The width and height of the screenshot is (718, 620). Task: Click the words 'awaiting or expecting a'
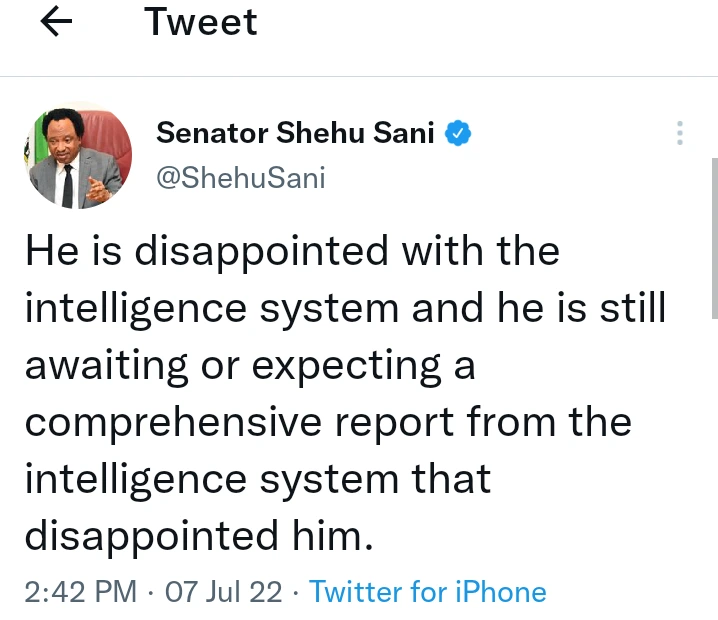coord(249,366)
